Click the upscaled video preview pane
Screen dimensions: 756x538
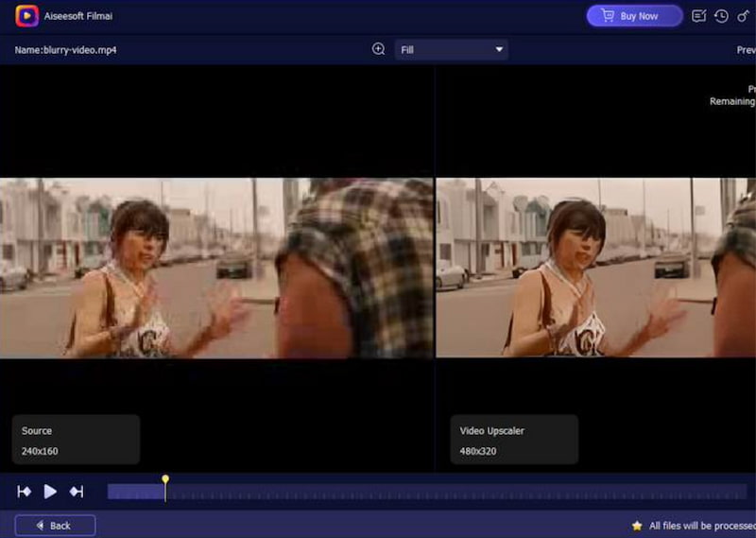pyautogui.click(x=595, y=269)
